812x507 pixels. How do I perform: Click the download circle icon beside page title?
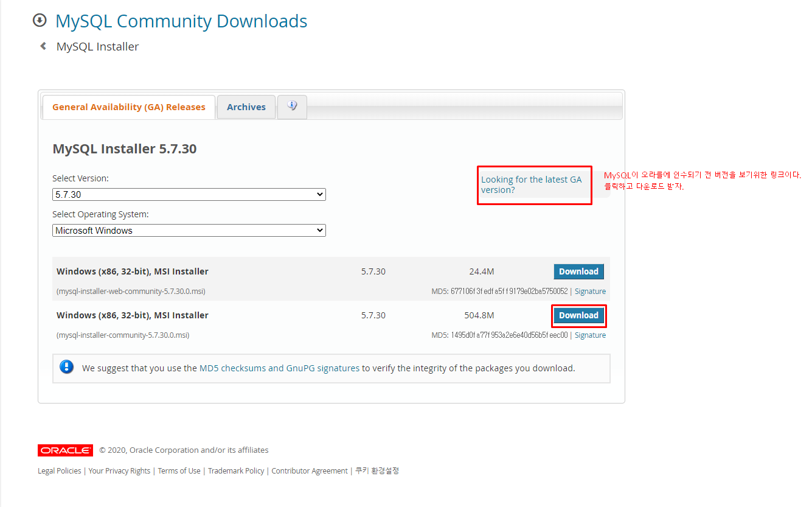[x=40, y=21]
